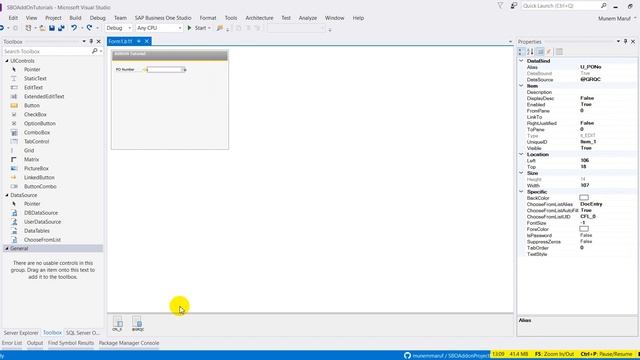Select the Grid control in Toolbox

tap(29, 150)
